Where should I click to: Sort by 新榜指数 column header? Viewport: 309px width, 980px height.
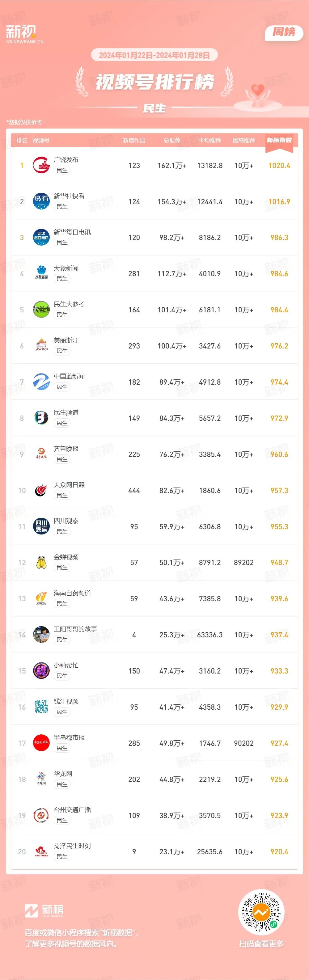coord(279,140)
